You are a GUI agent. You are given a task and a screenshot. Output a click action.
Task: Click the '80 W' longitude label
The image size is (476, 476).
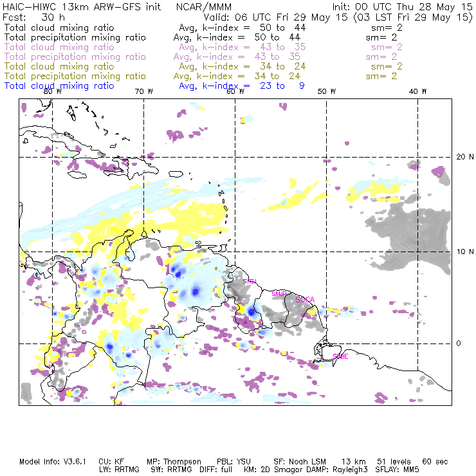pos(53,91)
